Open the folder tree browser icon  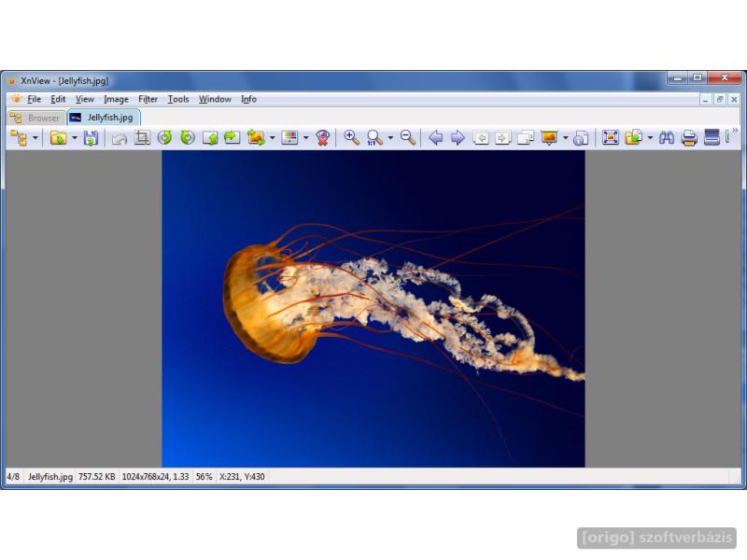click(x=19, y=138)
